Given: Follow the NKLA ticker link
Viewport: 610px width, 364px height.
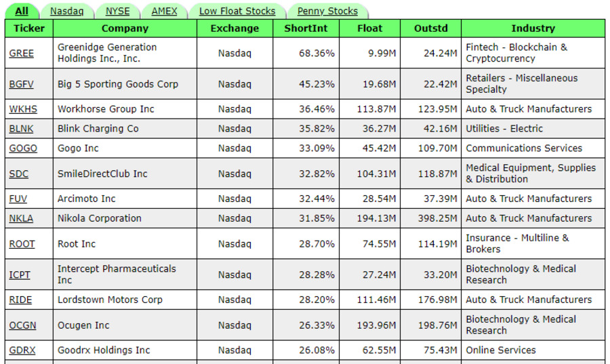Looking at the screenshot, I should pos(21,218).
